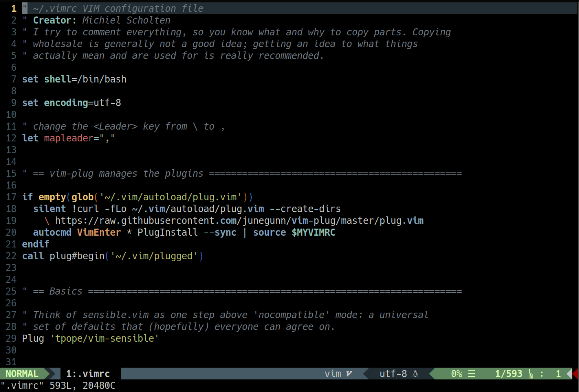This screenshot has height=392, width=579.
Task: Click 'vim-plug manages the plugins' comment heading
Action: [x=126, y=174]
